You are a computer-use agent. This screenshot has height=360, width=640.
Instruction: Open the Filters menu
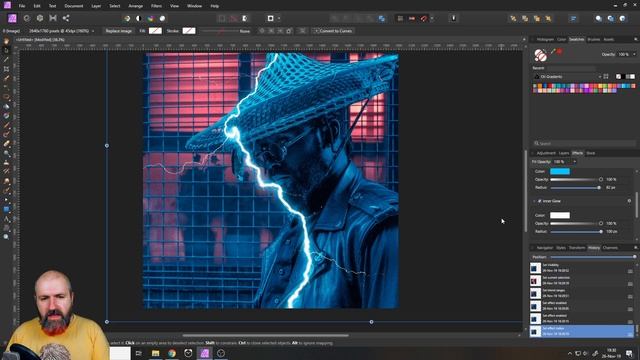[156, 6]
